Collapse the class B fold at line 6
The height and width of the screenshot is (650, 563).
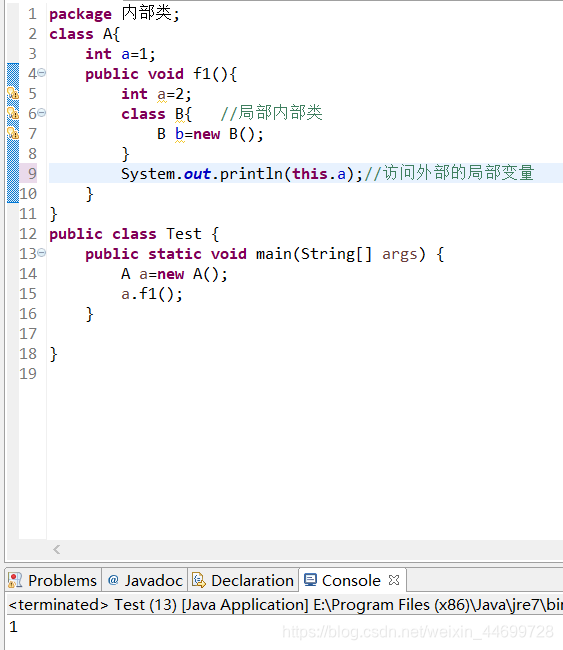pyautogui.click(x=42, y=113)
